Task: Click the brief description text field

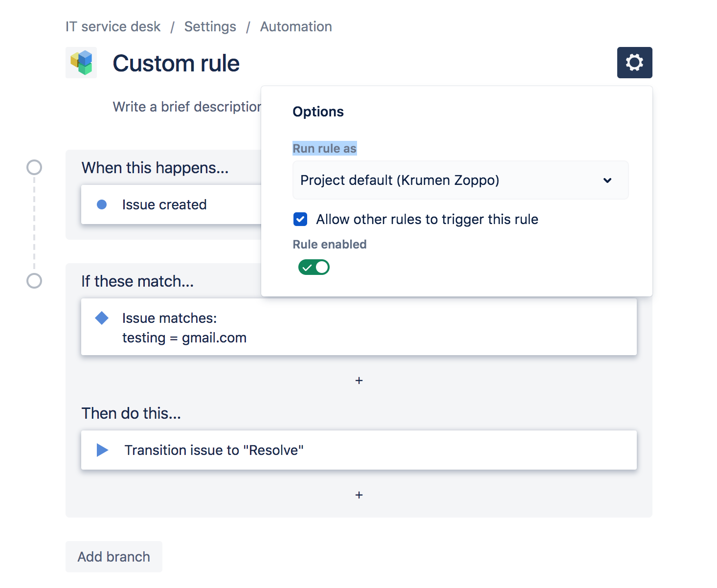Action: pyautogui.click(x=186, y=107)
